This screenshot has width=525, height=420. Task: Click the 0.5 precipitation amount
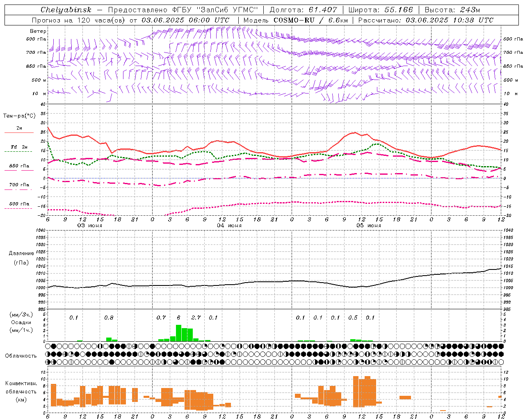point(353,317)
